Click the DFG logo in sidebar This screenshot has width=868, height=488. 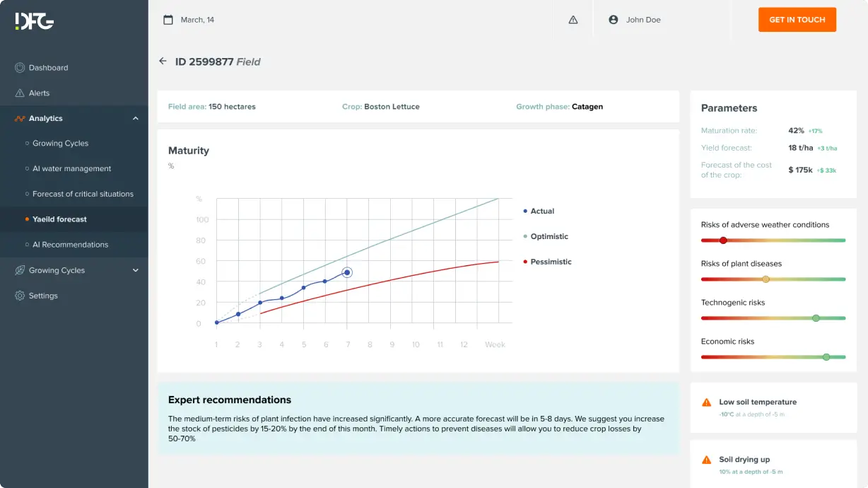[x=34, y=21]
